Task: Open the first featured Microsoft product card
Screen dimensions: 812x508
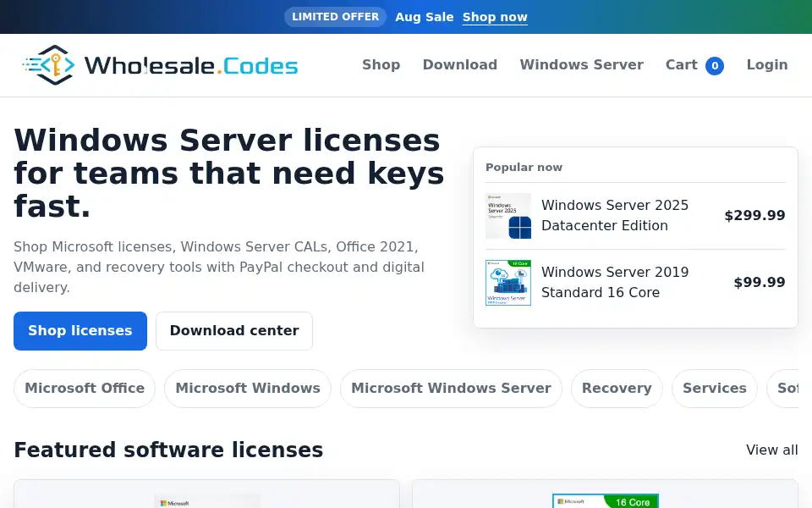Action: point(206,494)
